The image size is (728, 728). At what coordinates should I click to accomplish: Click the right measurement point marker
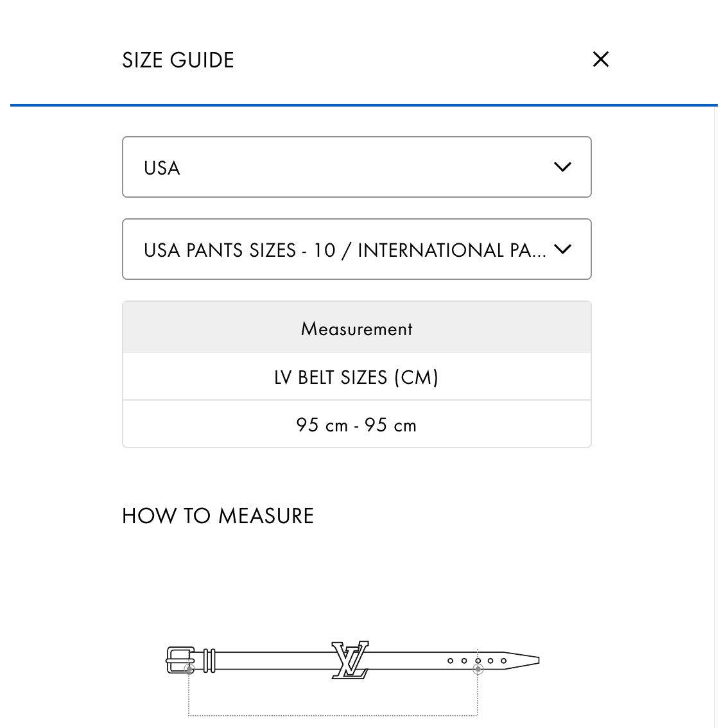coord(478,670)
